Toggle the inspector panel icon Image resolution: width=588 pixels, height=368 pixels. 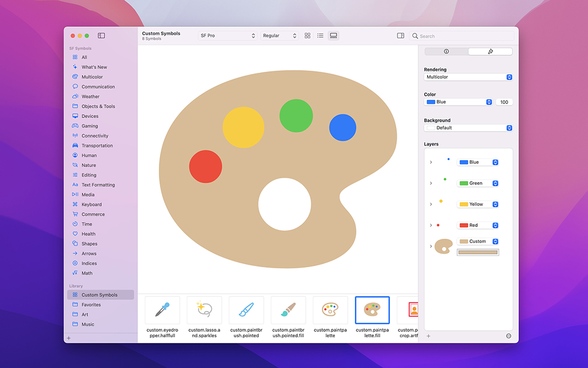(x=401, y=36)
